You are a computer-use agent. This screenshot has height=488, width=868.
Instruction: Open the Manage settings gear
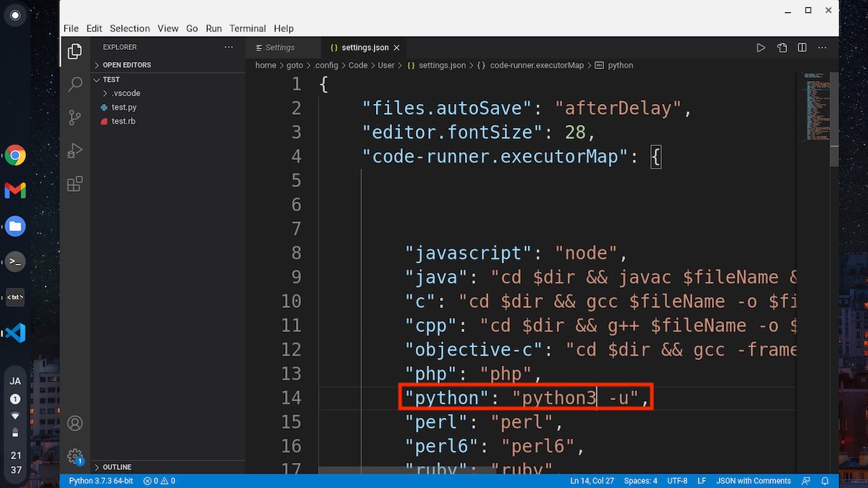coord(75,456)
